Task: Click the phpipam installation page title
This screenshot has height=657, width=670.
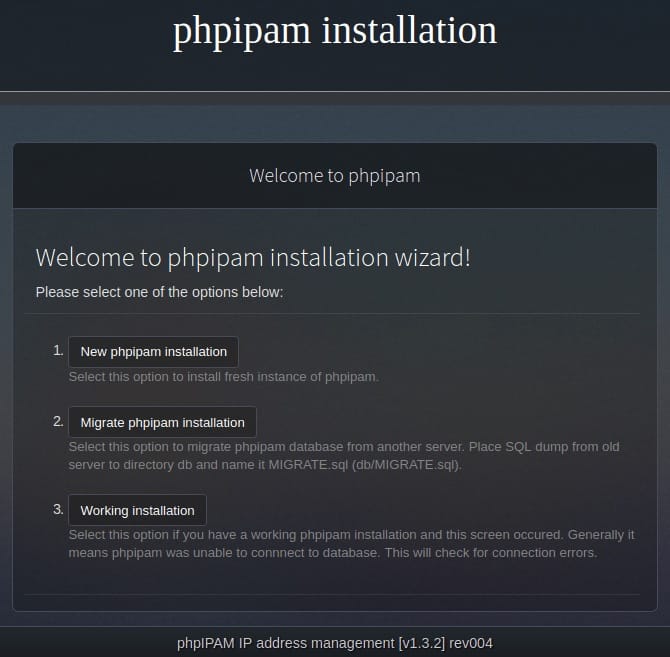Action: tap(335, 31)
